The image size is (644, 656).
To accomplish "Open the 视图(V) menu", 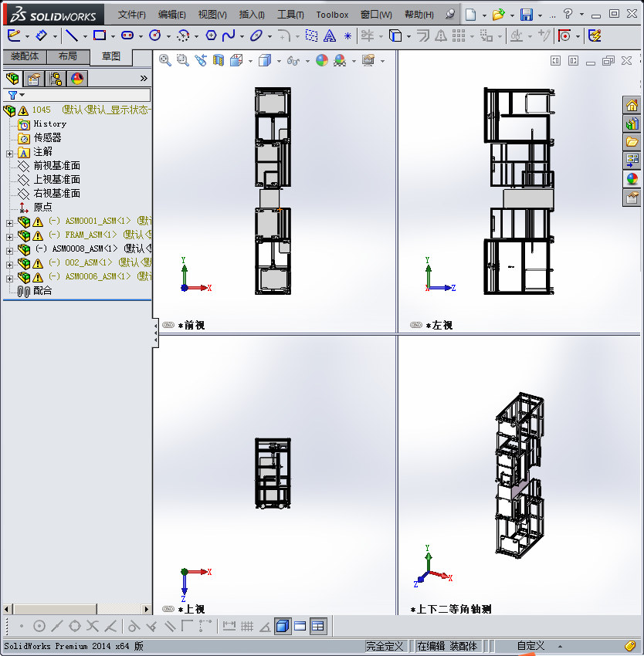I will (212, 15).
